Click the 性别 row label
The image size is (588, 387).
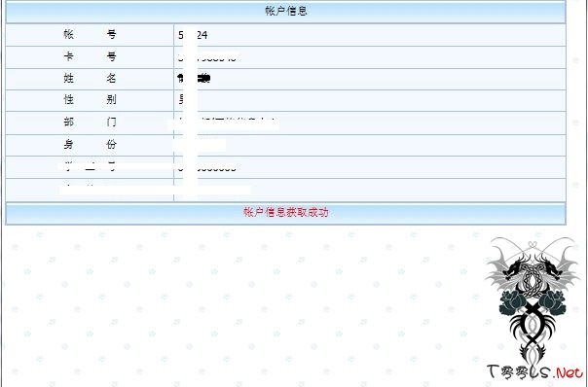[x=90, y=99]
